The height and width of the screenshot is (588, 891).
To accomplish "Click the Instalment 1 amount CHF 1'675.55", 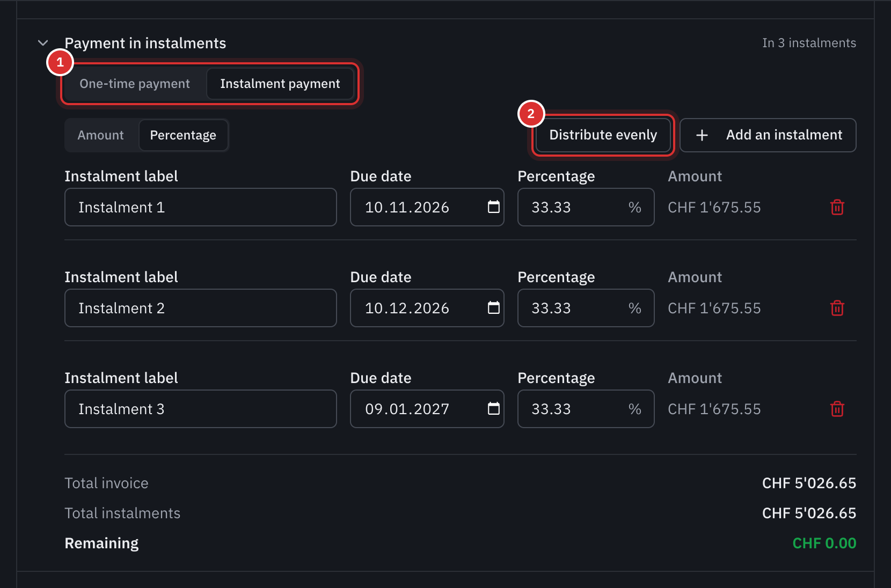I will coord(714,207).
